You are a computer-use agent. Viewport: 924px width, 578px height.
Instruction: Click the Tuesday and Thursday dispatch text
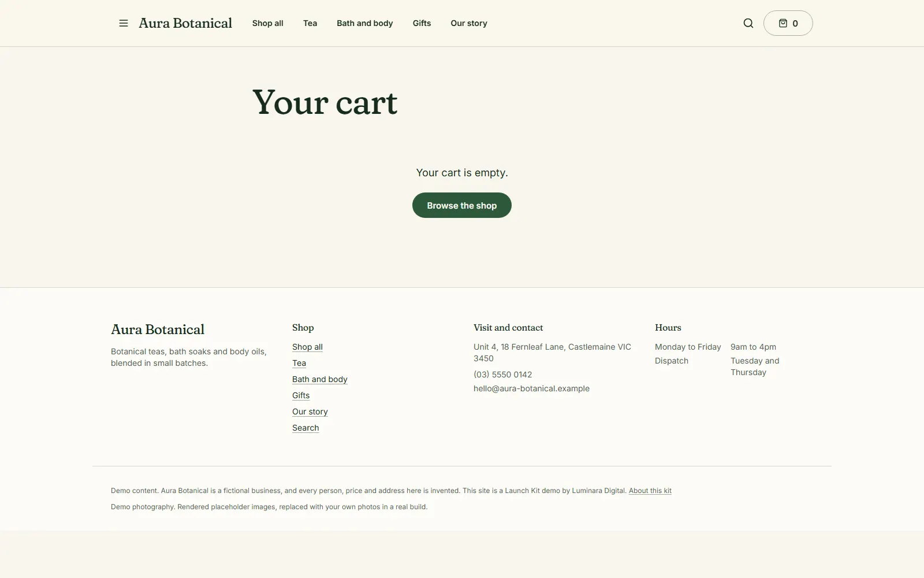pyautogui.click(x=755, y=366)
